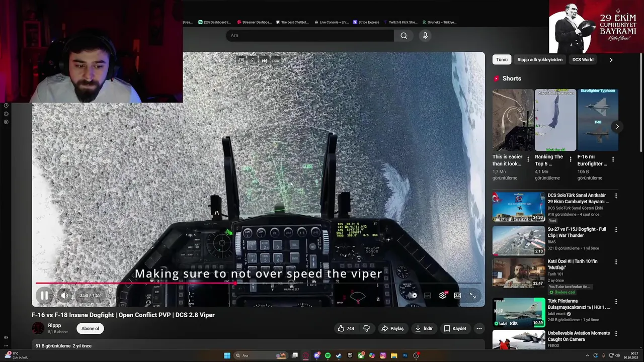Open options for 'This is easier' Short
The width and height of the screenshot is (644, 362).
point(528,159)
